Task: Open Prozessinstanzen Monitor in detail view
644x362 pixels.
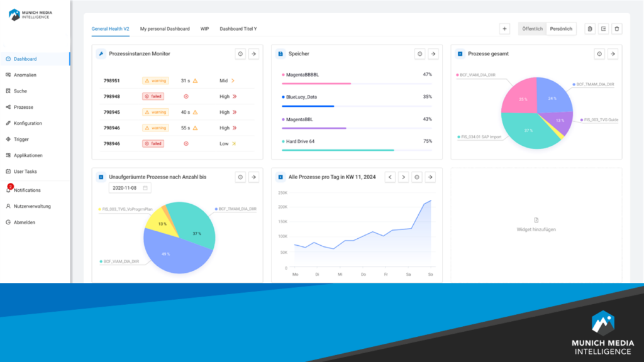Action: 253,53
